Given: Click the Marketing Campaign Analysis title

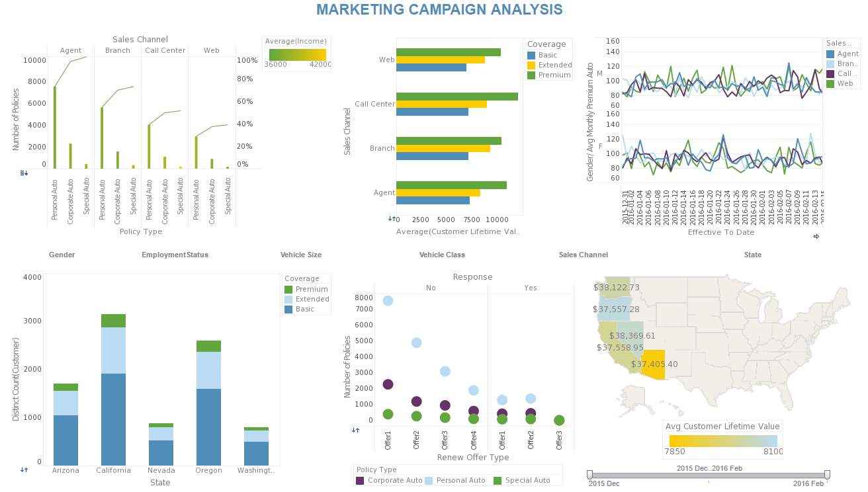Looking at the screenshot, I should click(x=439, y=9).
